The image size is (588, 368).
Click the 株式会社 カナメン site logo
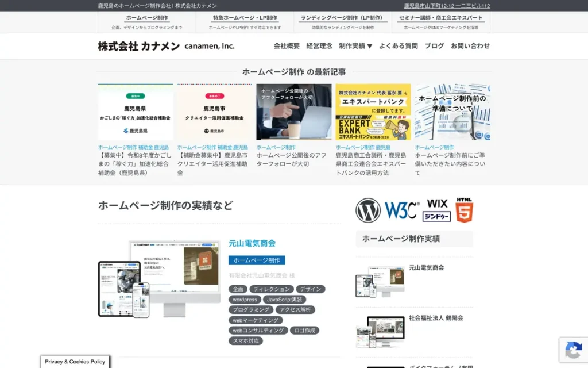click(166, 46)
